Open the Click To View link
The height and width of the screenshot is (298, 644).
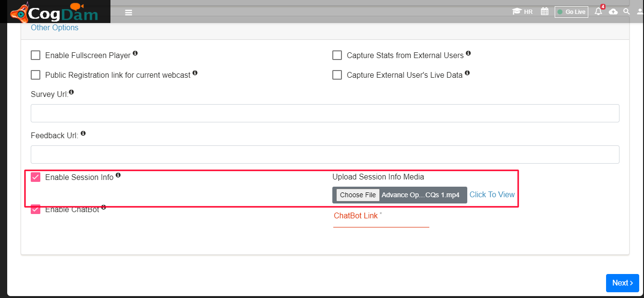coord(492,194)
